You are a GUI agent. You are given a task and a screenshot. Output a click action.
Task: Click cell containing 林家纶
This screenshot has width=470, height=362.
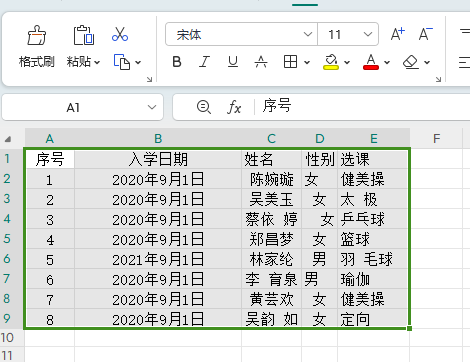(271, 259)
